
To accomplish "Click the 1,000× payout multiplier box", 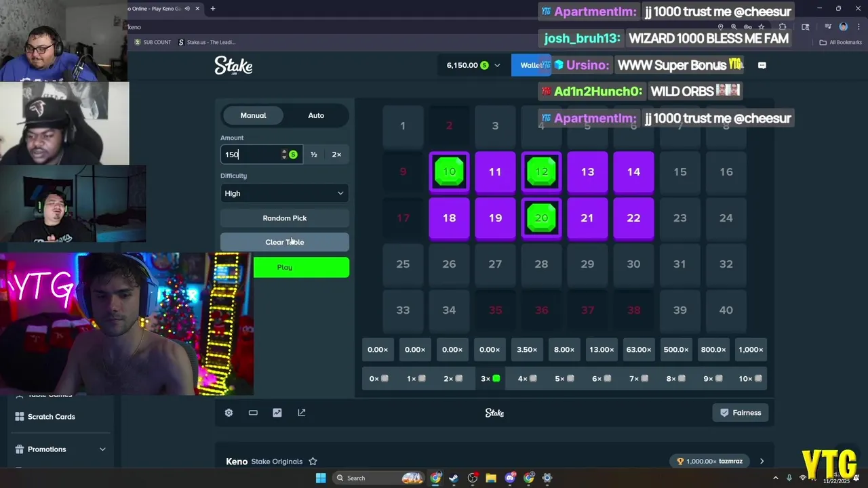I will click(x=751, y=350).
